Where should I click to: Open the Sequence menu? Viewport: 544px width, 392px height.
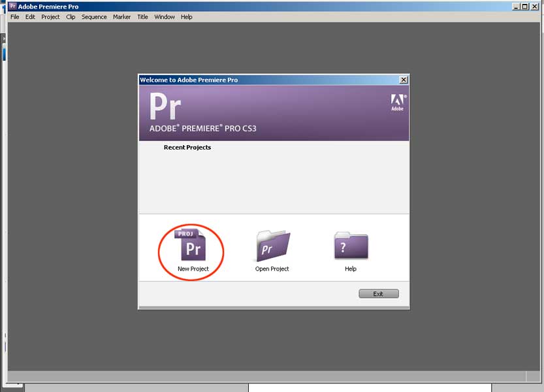[x=94, y=17]
